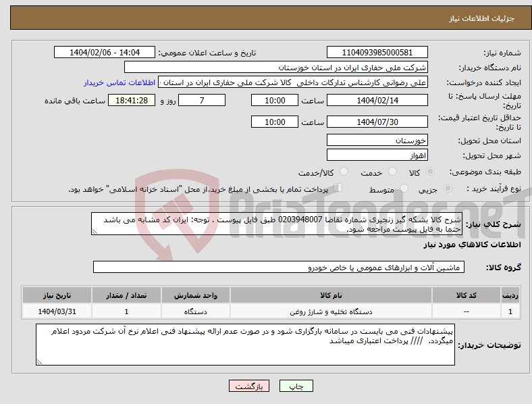Open buyer contact info link اطلاعات تماس خریدار

119,82
